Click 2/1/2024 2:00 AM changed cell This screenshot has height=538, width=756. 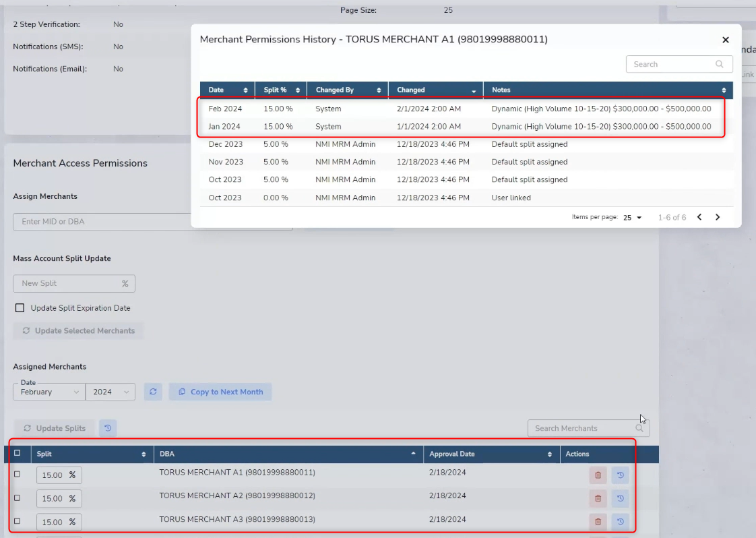[x=429, y=109]
